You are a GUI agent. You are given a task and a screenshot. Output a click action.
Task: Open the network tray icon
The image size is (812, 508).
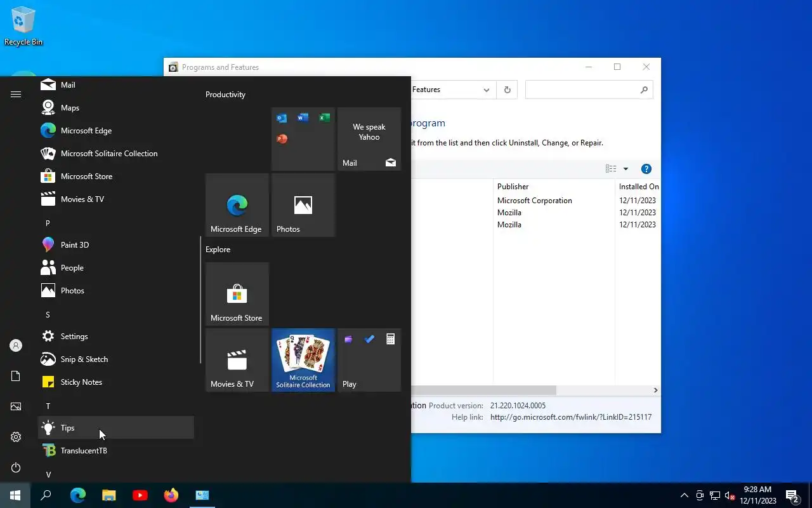coord(715,495)
